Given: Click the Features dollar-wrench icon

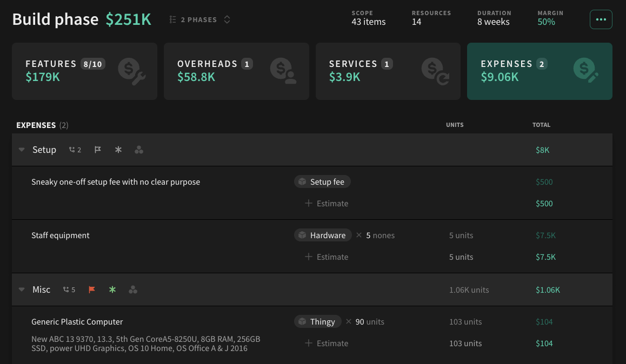Looking at the screenshot, I should 132,71.
